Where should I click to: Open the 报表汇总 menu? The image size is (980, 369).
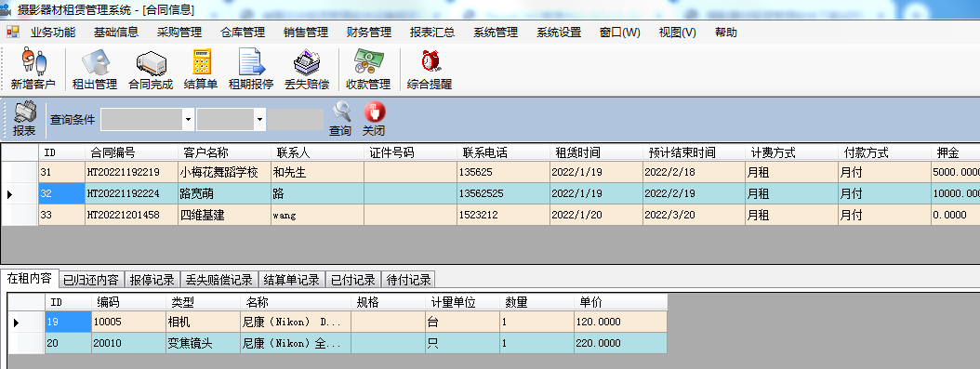(x=432, y=33)
